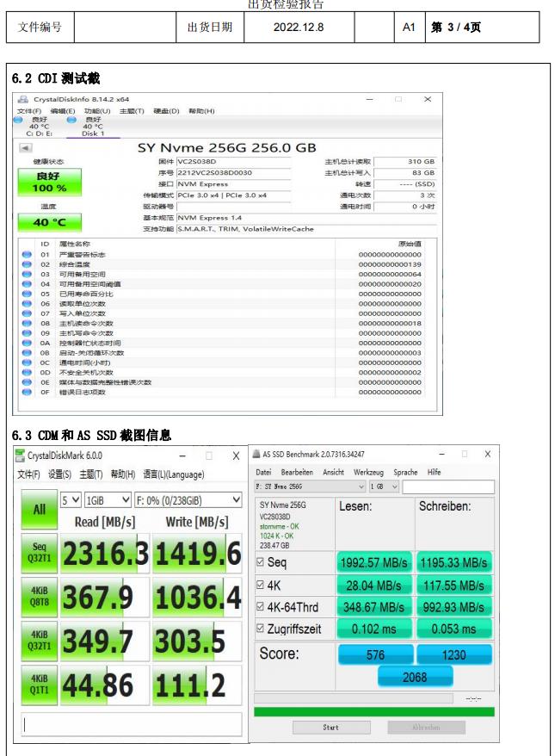Click the status circle for attribute ID 08
Viewport: 555px width, 756px height.
pyautogui.click(x=27, y=323)
